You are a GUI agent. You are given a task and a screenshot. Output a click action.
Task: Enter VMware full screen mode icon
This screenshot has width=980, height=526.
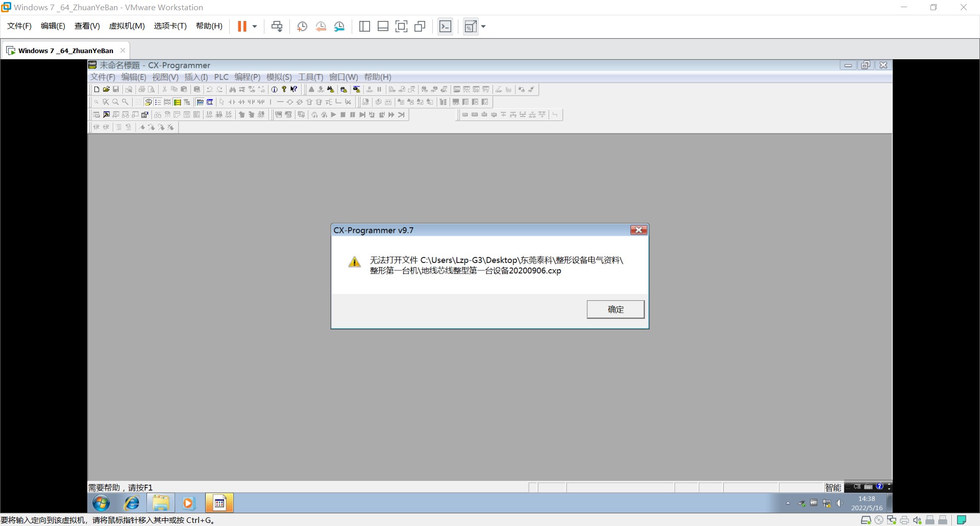[402, 27]
